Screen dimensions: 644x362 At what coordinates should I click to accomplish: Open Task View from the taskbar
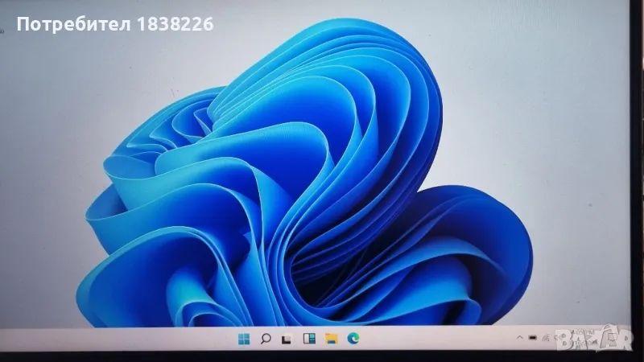click(x=286, y=338)
